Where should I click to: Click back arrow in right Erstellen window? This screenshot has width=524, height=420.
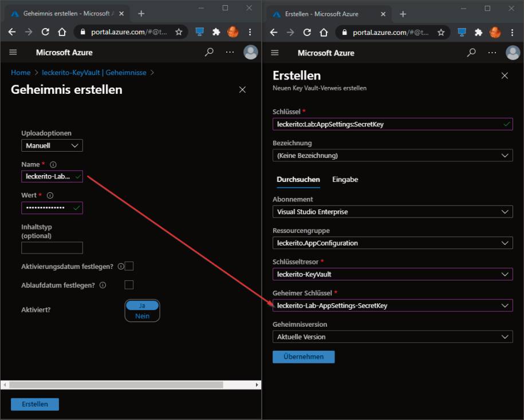[x=274, y=33]
